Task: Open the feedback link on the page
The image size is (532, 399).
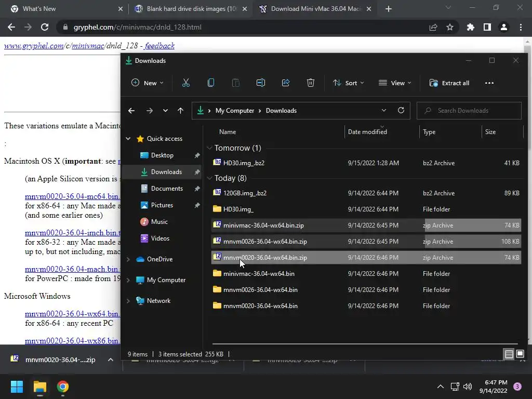Action: (159, 46)
